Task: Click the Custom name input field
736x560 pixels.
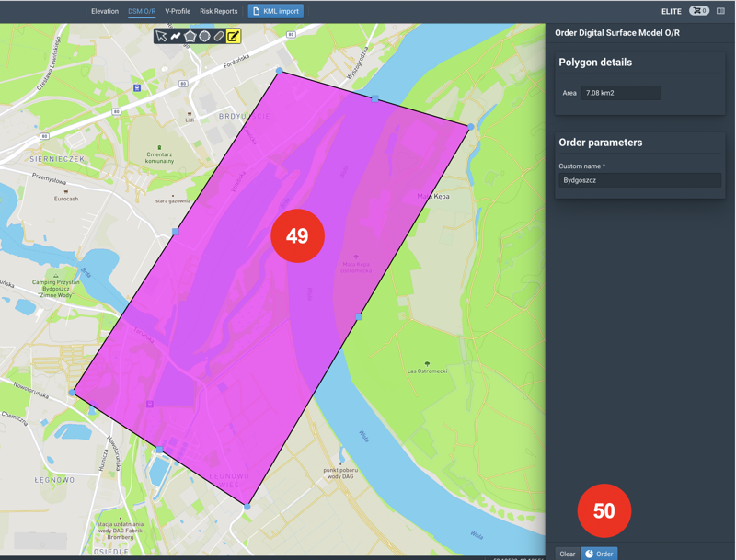Action: [639, 181]
